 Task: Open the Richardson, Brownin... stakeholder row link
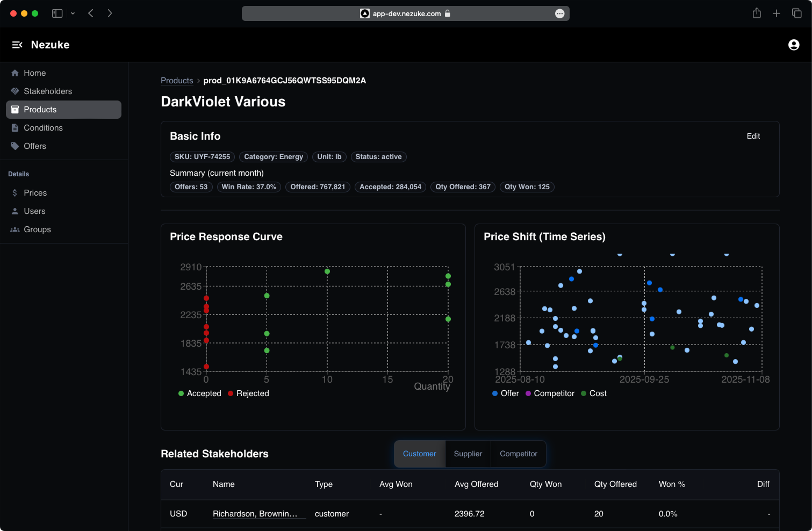coord(258,514)
